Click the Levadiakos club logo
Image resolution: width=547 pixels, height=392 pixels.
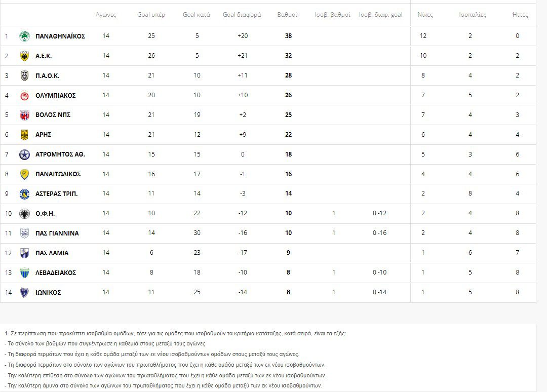click(24, 272)
